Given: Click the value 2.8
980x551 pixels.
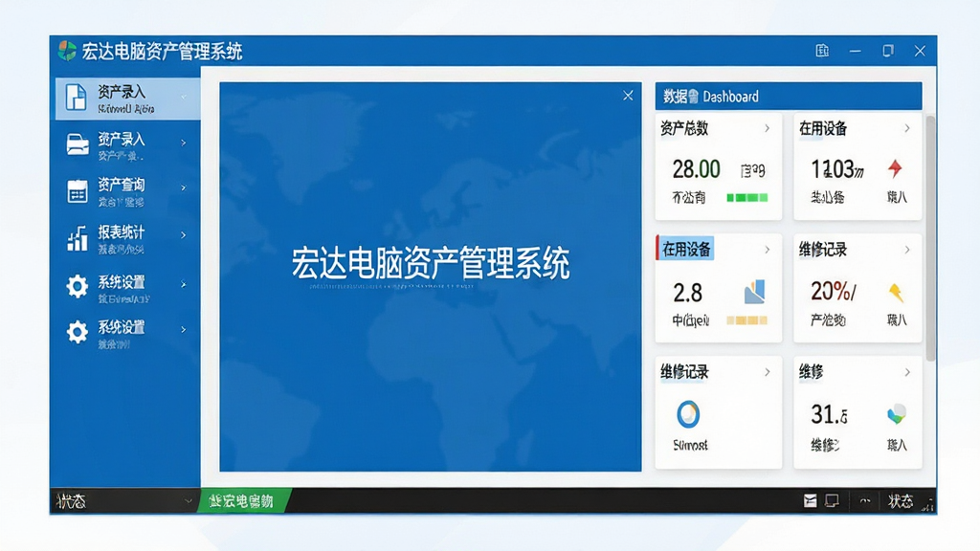Looking at the screenshot, I should (x=687, y=293).
